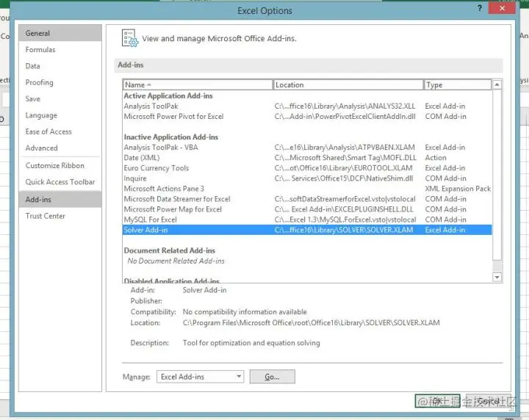The width and height of the screenshot is (529, 420).
Task: Click scroll down arrow of add-ins list
Action: [x=497, y=277]
